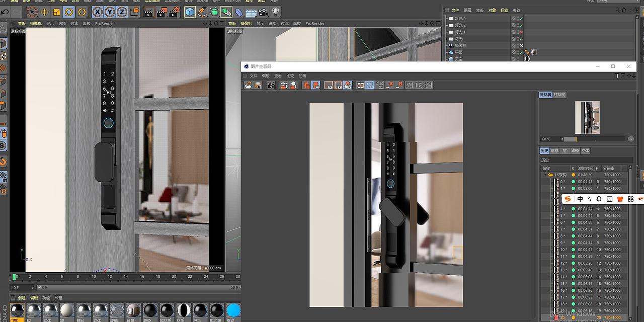Add a camera object
The image size is (644, 322).
[x=263, y=12]
